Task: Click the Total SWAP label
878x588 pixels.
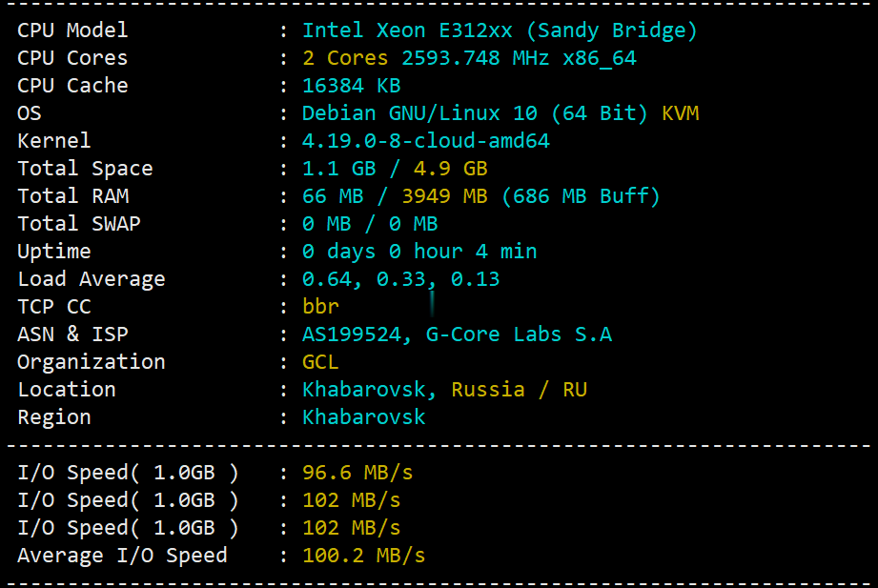Action: point(79,223)
